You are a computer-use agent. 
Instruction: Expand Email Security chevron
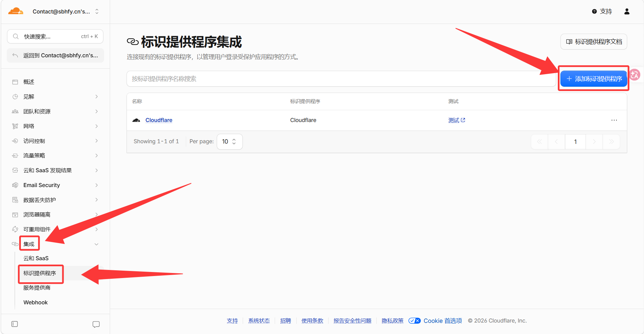click(x=97, y=185)
